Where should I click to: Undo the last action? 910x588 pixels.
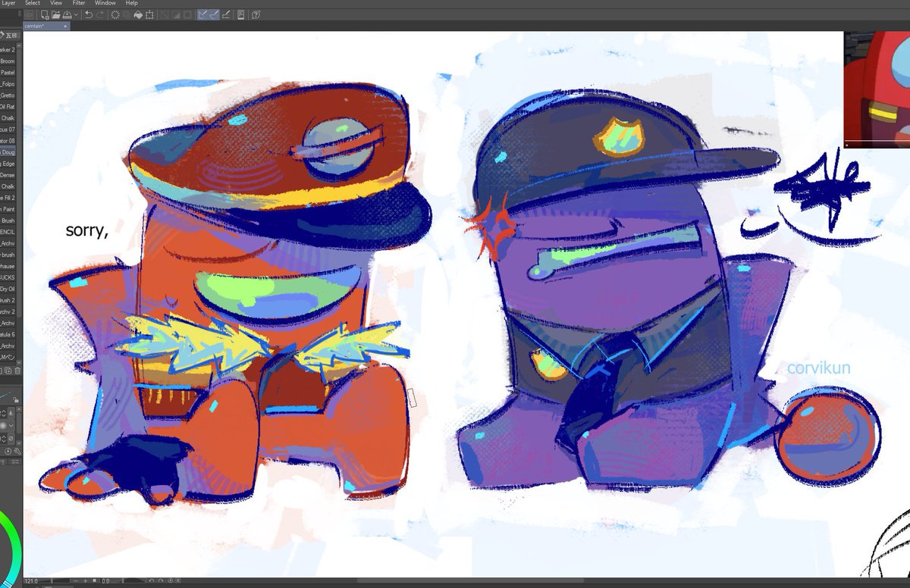pos(89,14)
